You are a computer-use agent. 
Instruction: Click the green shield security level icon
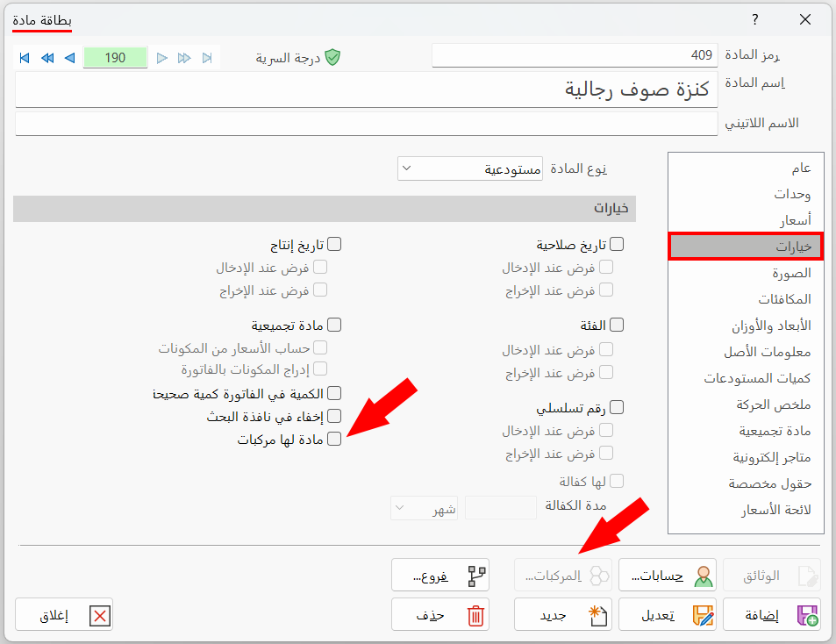click(332, 57)
